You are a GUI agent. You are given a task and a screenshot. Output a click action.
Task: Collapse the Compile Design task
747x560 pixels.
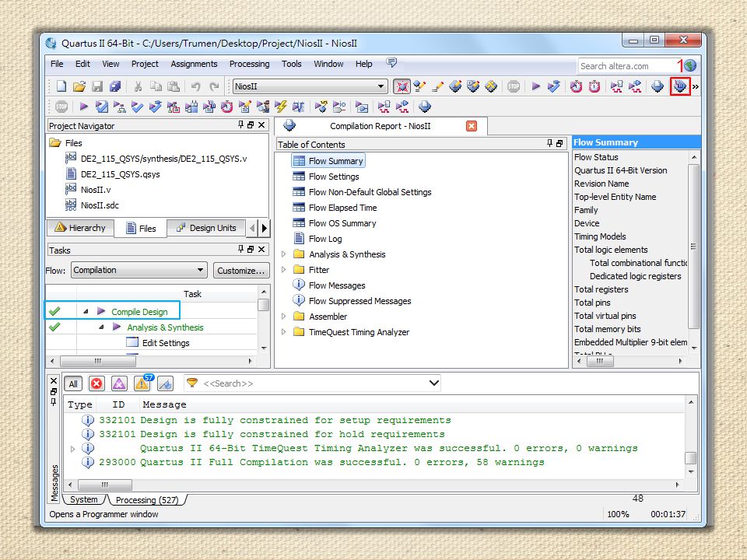click(86, 311)
